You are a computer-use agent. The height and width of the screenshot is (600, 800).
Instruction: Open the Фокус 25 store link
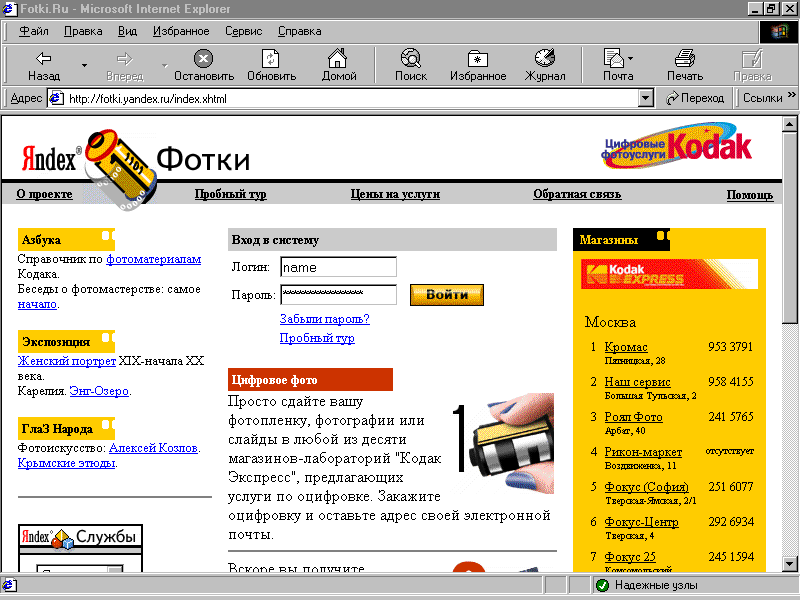pos(630,557)
